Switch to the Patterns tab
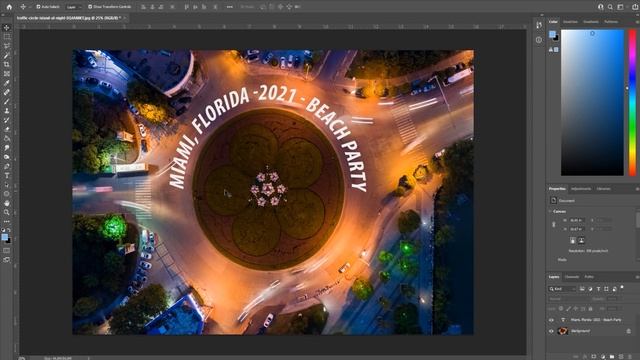This screenshot has width=640, height=360. (x=611, y=22)
